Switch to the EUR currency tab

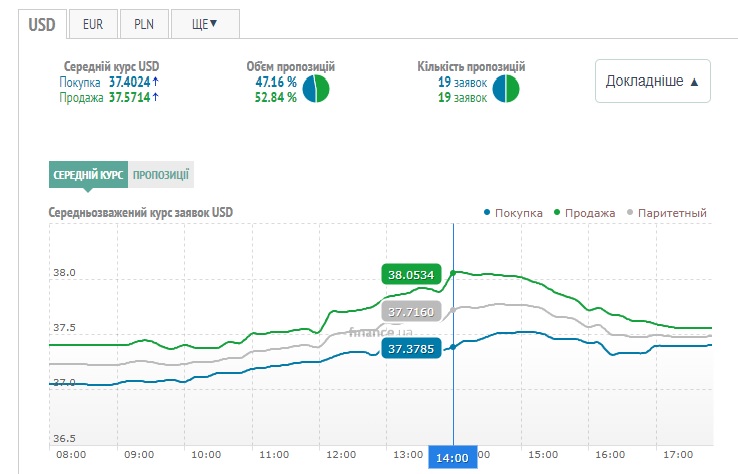[x=93, y=24]
